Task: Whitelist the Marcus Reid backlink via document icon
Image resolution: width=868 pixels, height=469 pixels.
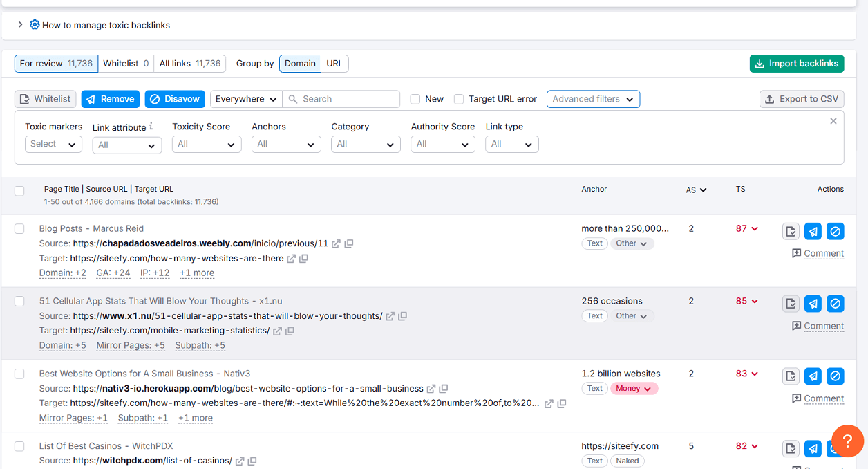Action: [791, 231]
